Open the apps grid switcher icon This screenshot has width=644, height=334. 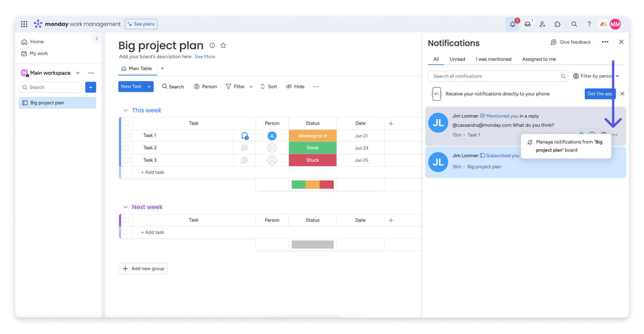(x=24, y=24)
